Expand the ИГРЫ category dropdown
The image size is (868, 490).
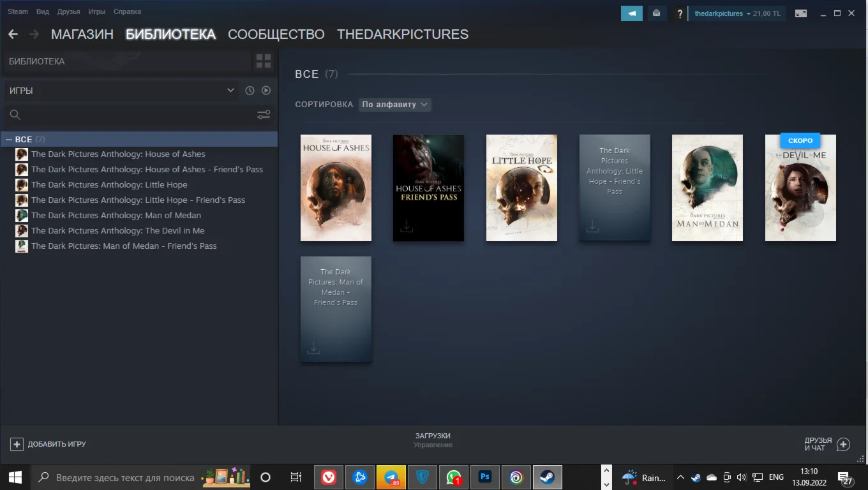[230, 91]
